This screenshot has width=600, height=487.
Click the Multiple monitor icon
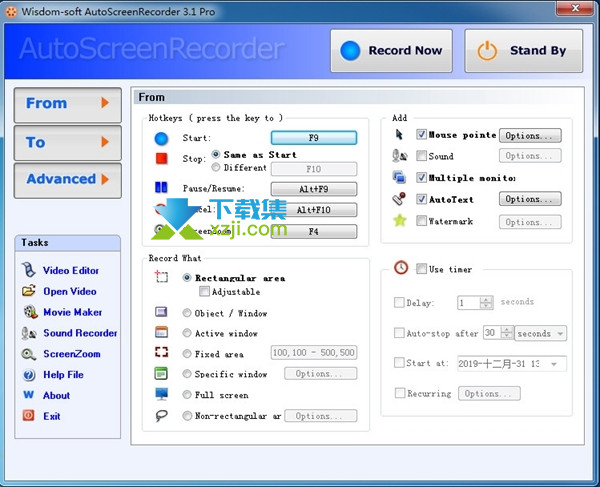(399, 177)
